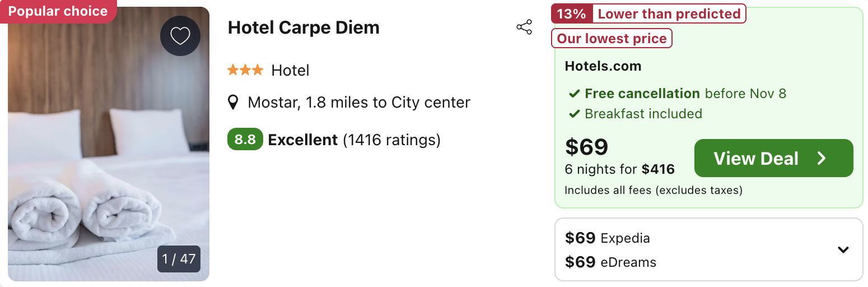The image size is (868, 287).
Task: Select the $69 Expedia price option
Action: coord(608,238)
